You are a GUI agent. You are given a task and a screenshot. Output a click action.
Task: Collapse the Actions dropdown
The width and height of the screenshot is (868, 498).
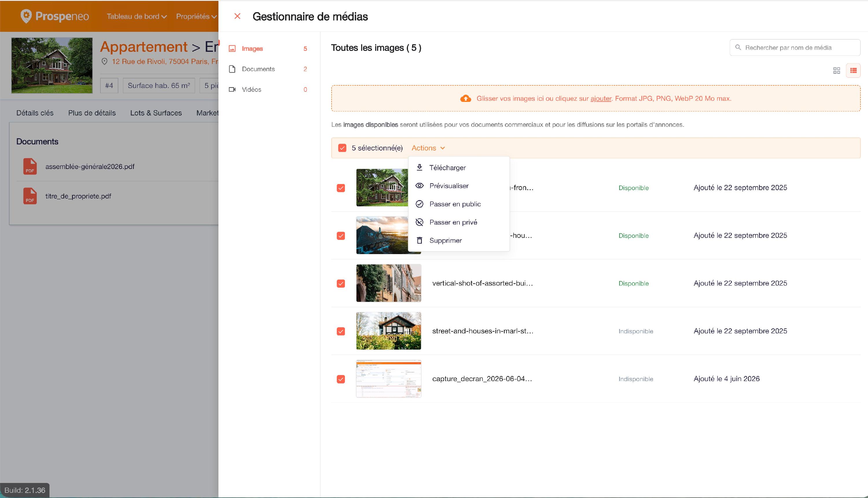click(x=428, y=148)
